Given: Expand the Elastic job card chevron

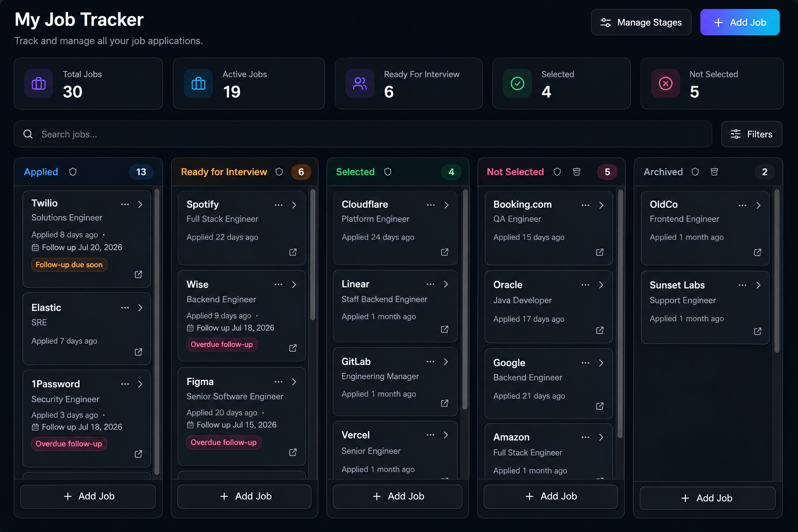Looking at the screenshot, I should pos(140,308).
